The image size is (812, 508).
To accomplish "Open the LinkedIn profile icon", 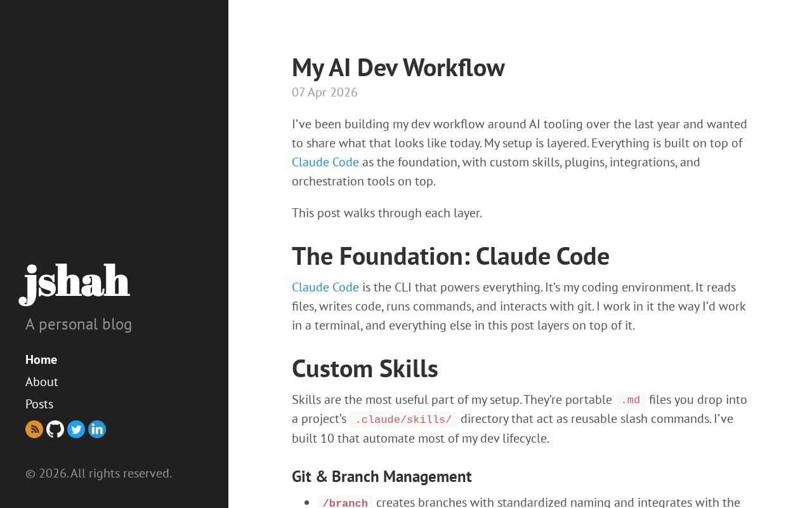I will pyautogui.click(x=97, y=429).
